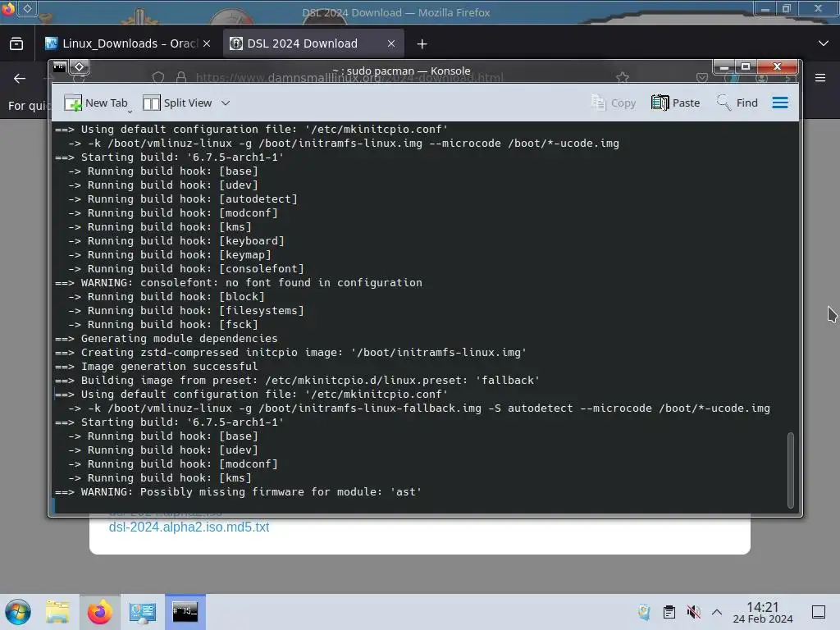The height and width of the screenshot is (630, 840).
Task: Toggle the Konsole on-all-desktops pin icon
Action: [x=80, y=67]
